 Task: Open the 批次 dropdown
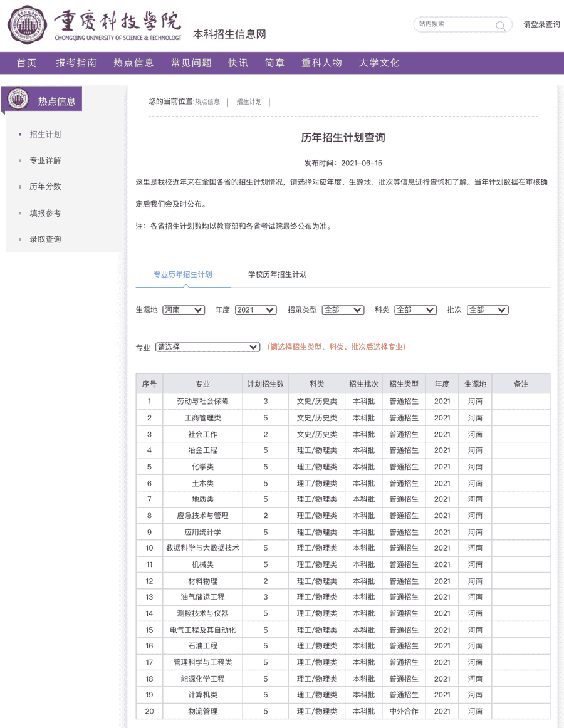coord(487,310)
